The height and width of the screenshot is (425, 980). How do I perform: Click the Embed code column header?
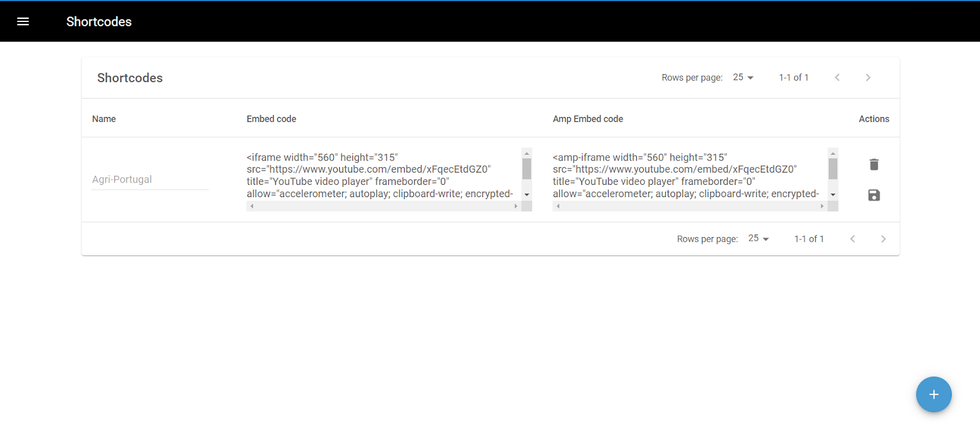271,119
